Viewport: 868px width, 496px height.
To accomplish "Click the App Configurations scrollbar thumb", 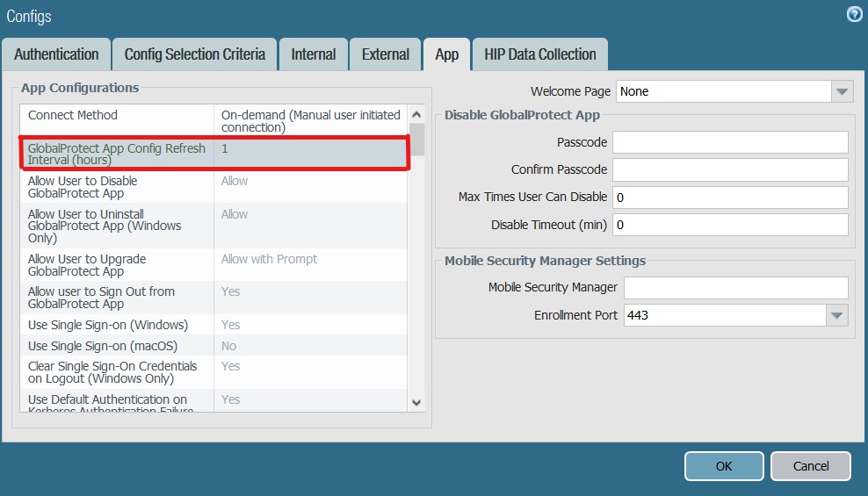I will 416,140.
